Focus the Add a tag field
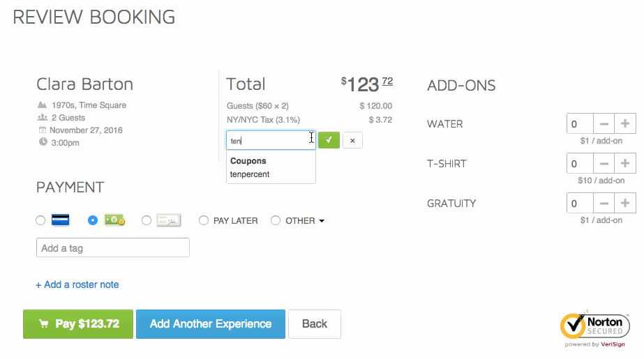The width and height of the screenshot is (644, 359). pos(113,247)
